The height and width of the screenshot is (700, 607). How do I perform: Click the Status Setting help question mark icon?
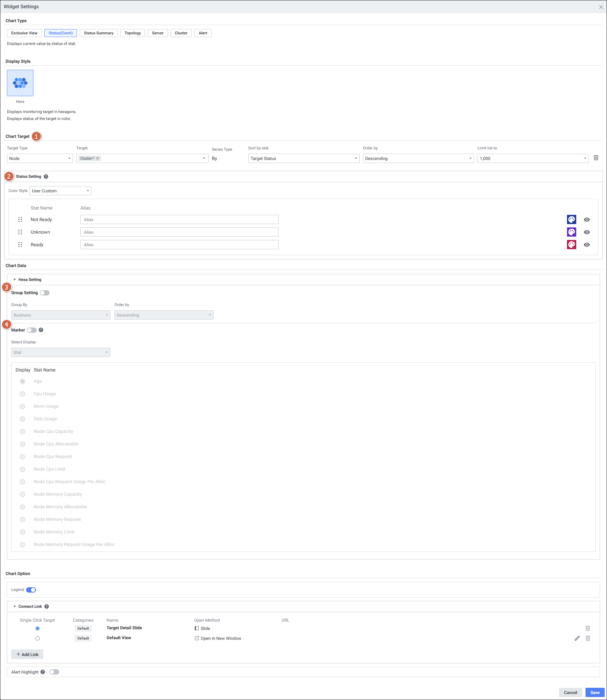[46, 176]
